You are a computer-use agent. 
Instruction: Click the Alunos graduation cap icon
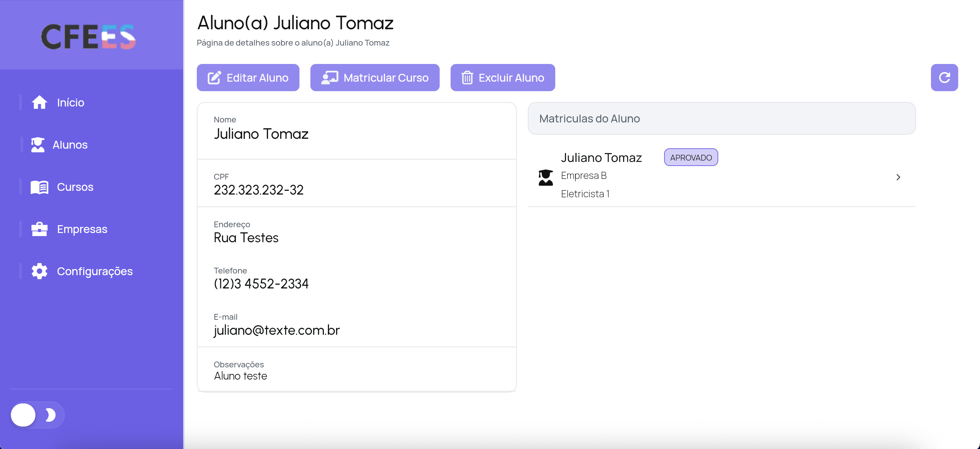coord(39,145)
